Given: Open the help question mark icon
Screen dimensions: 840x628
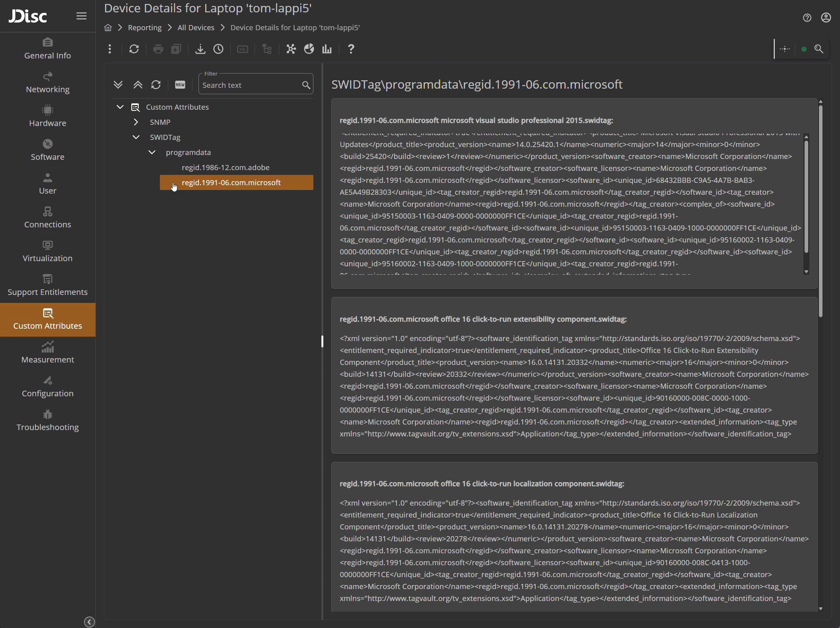Looking at the screenshot, I should (350, 49).
